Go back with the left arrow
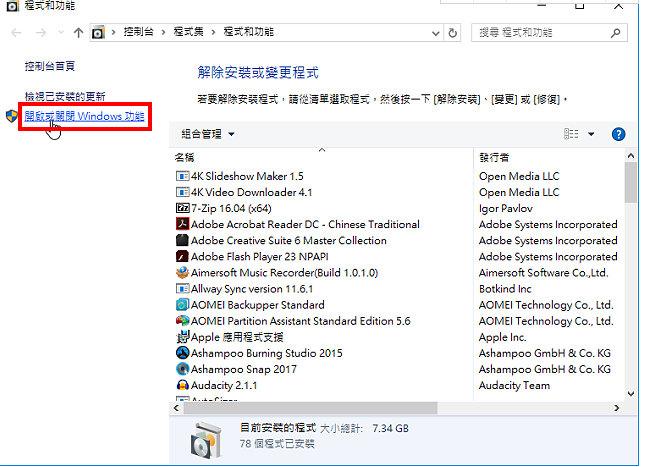646x467 pixels. [16, 33]
